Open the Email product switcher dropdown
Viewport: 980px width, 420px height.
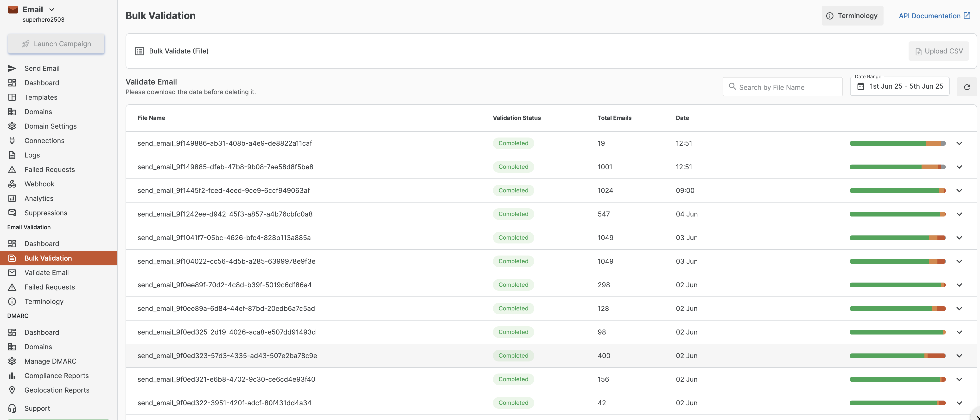52,10
